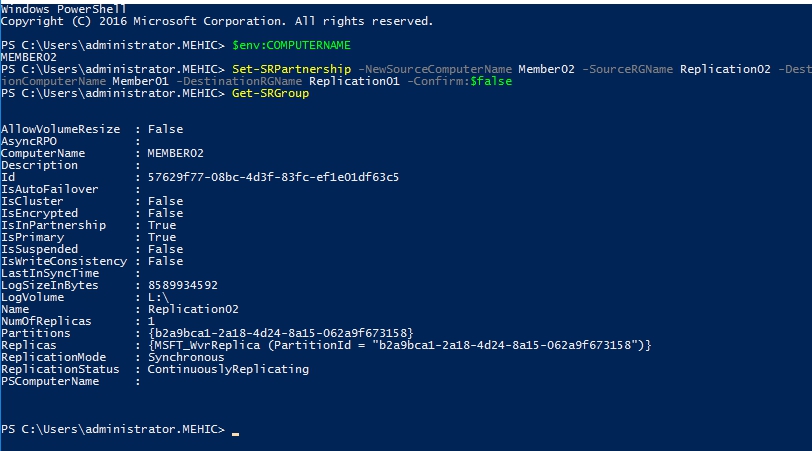Click the ReplicationMode value Synchronous
Screen dimensions: 812x451
coord(185,357)
